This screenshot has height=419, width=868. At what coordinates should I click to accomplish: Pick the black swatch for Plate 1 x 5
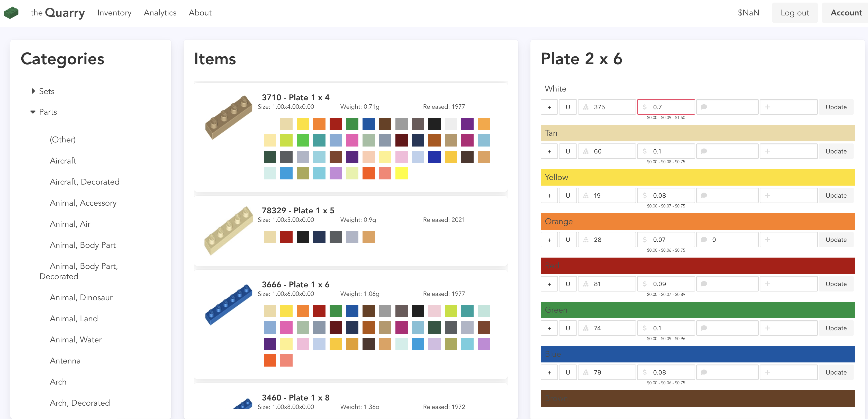pos(303,237)
